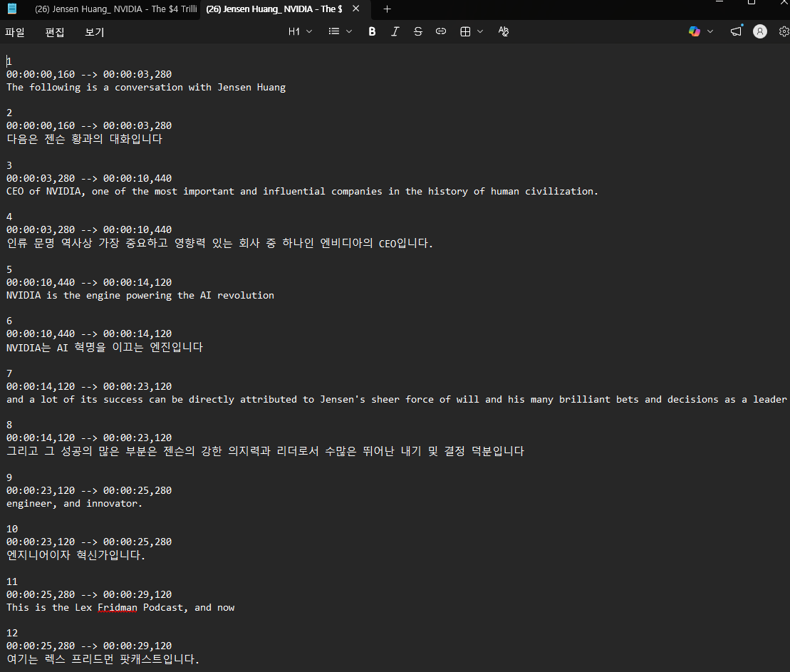Open the user account profile icon
The image size is (790, 672).
click(760, 31)
